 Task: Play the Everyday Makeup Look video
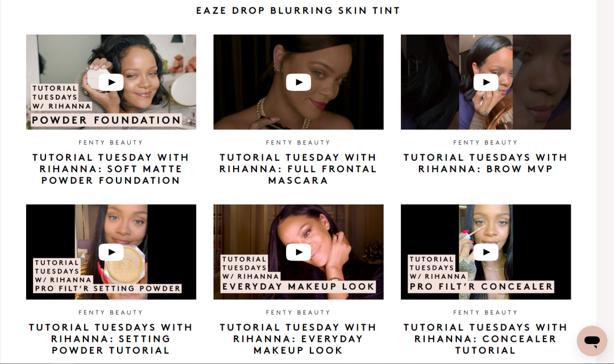click(298, 252)
